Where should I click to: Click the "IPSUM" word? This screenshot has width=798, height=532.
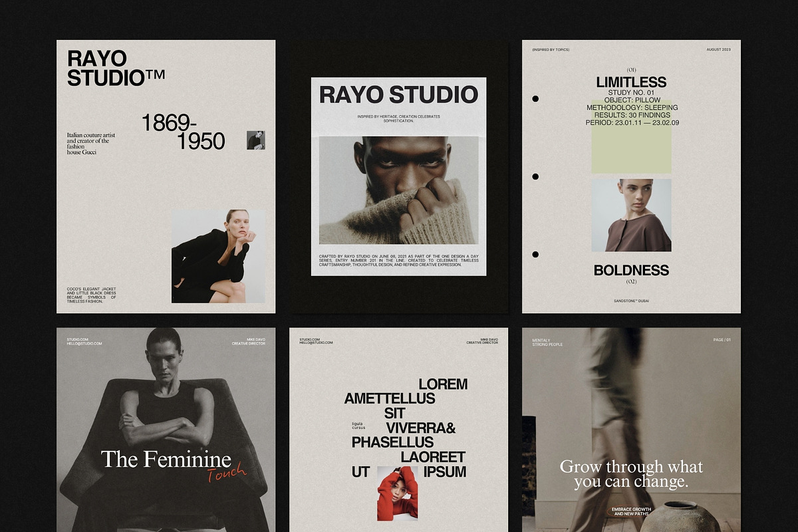[x=445, y=472]
